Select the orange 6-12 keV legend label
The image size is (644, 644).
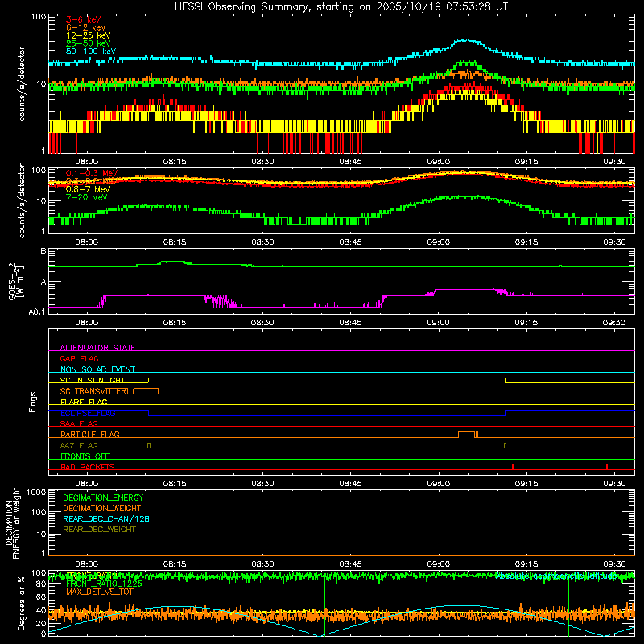coord(86,27)
